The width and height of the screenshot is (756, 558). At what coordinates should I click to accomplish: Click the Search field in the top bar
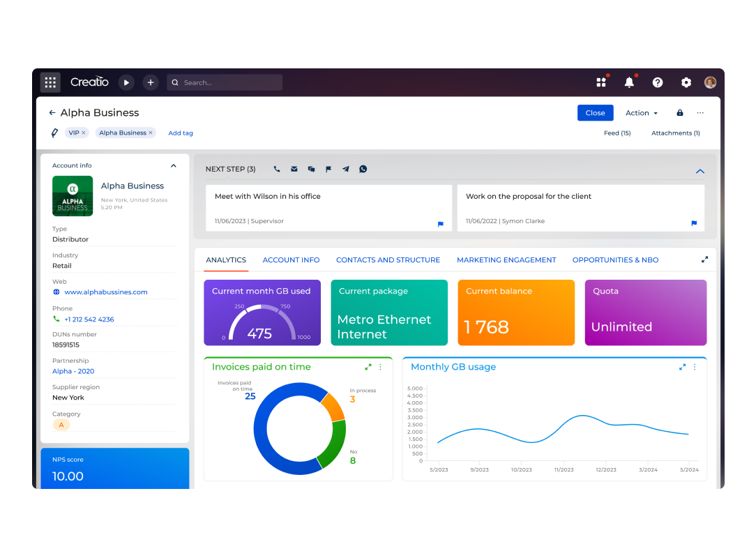coord(225,82)
